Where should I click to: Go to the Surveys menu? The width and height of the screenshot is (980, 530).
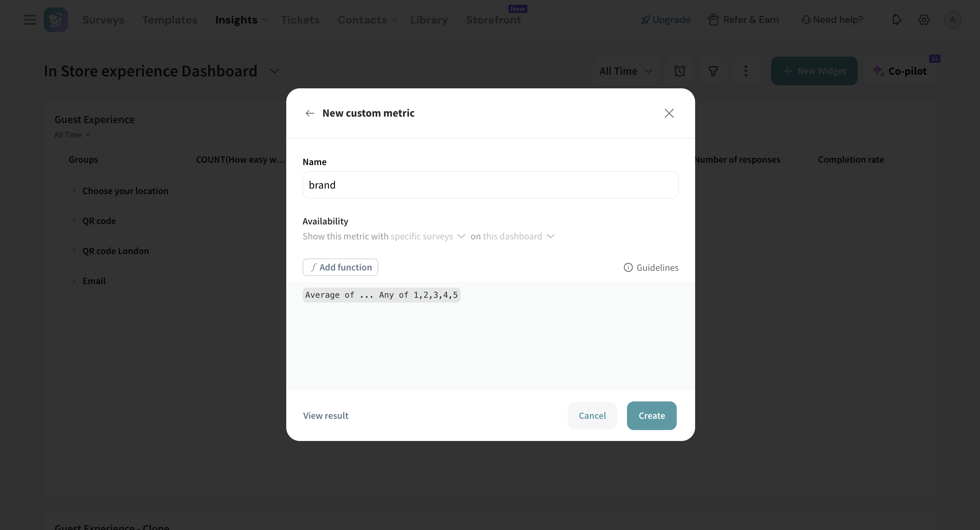click(103, 20)
